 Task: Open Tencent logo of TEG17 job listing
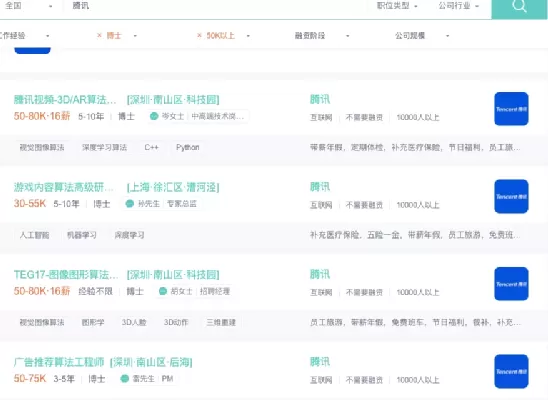coord(511,284)
